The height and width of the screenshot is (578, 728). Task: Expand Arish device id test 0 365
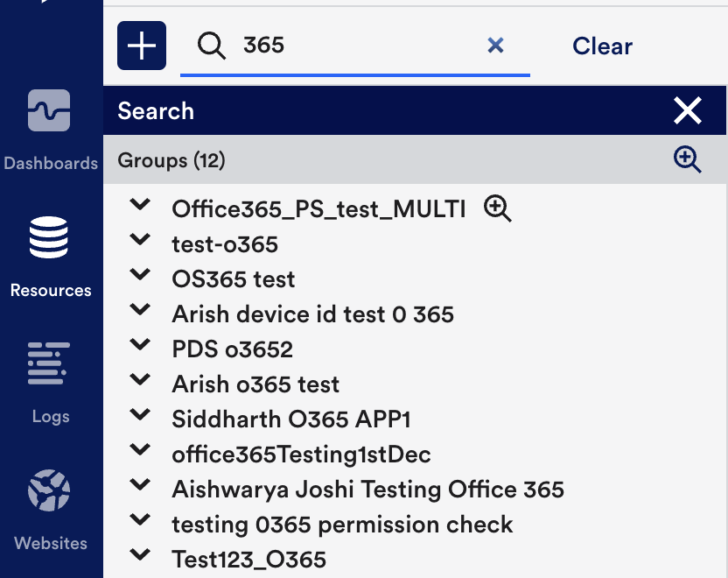(140, 309)
